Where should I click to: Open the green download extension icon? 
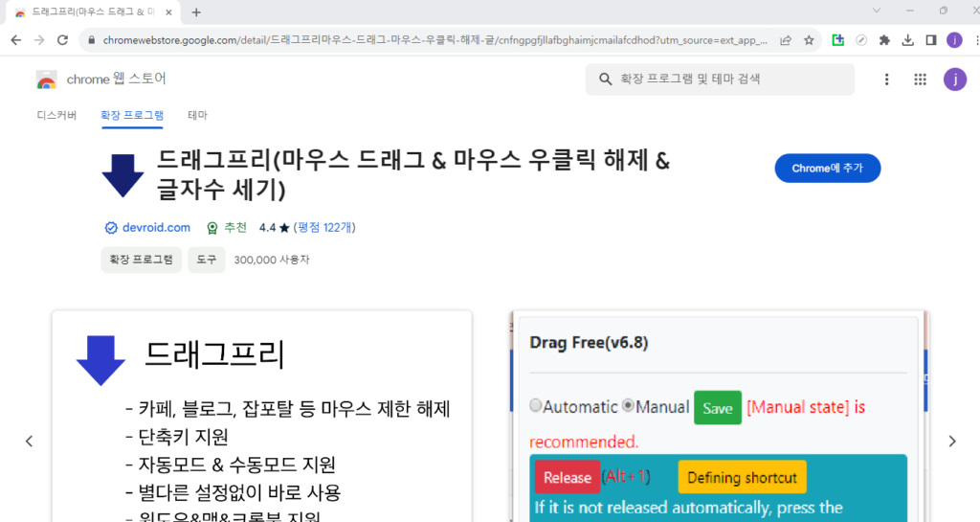(x=838, y=40)
